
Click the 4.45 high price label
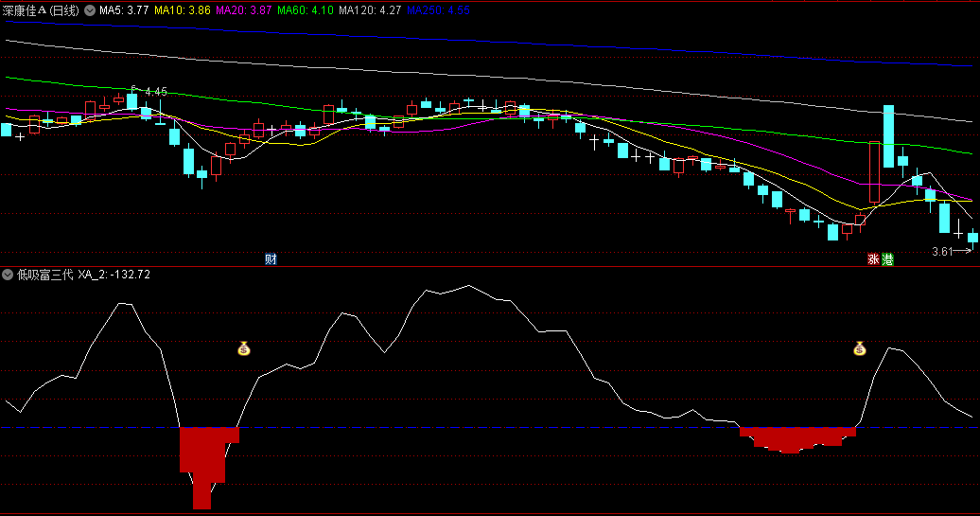point(156,91)
